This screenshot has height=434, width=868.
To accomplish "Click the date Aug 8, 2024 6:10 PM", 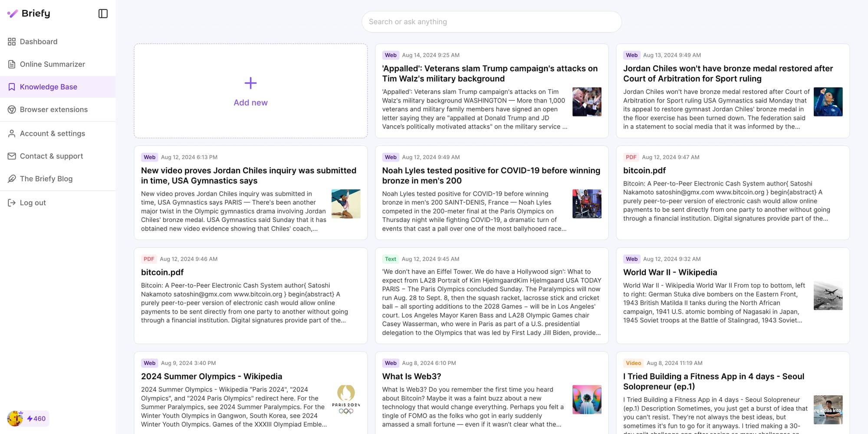I will 429,363.
